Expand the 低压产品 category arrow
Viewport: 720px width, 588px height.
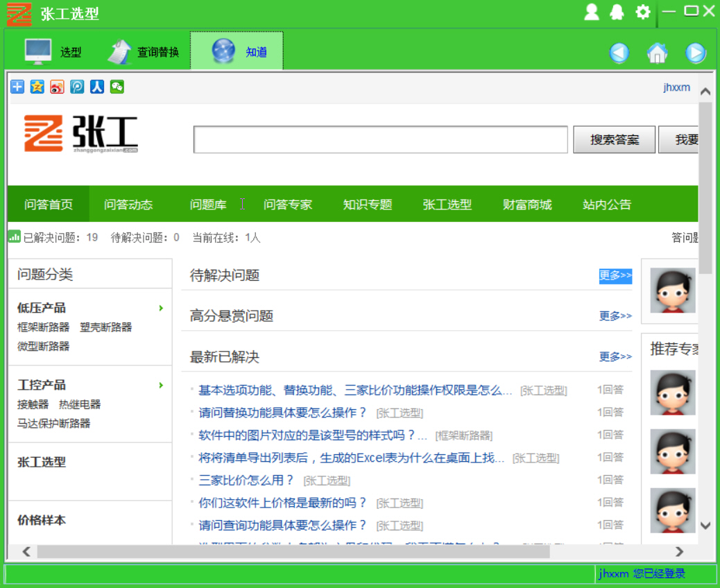[161, 308]
